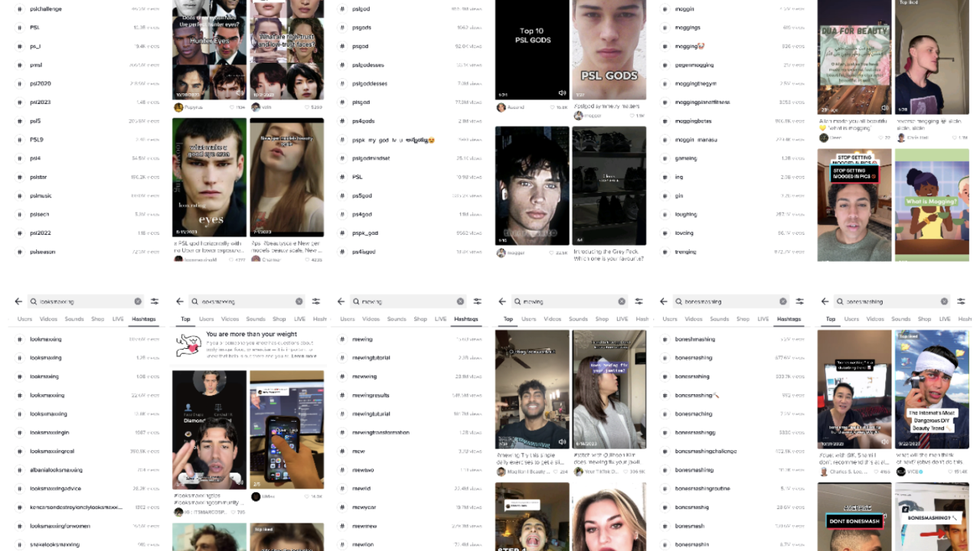
Task: Switch to Users tab in looksmaxxing Hashtags panel
Action: (25, 319)
